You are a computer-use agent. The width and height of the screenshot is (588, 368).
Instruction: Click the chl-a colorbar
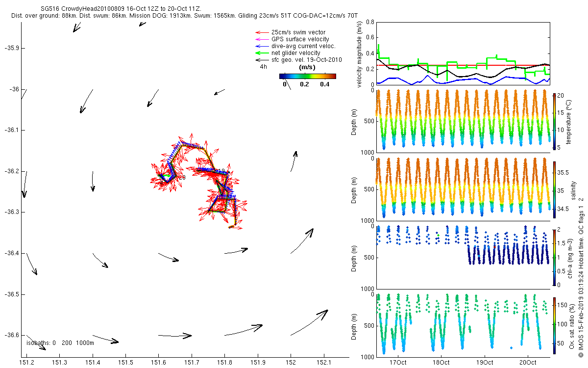click(554, 257)
